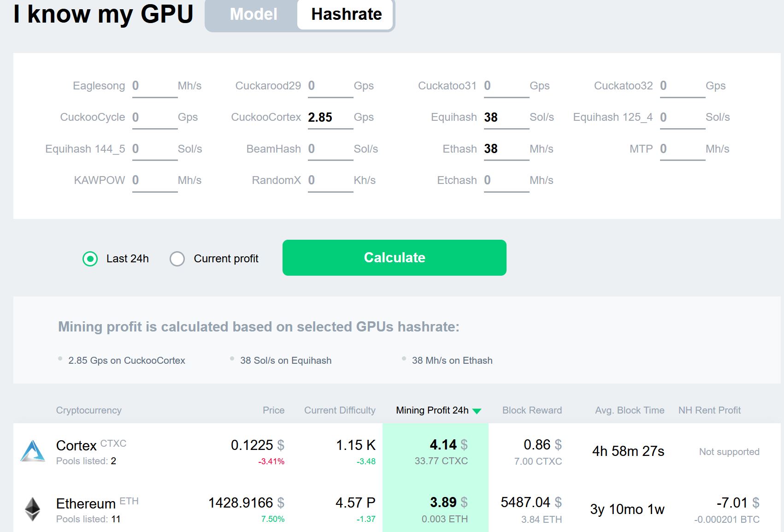Click the Ethash hashrate input field
This screenshot has height=532, width=784.
pos(506,149)
